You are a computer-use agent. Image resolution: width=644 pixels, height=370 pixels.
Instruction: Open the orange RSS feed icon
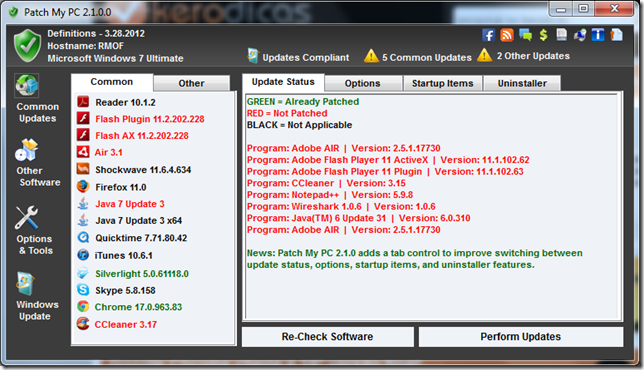(506, 35)
